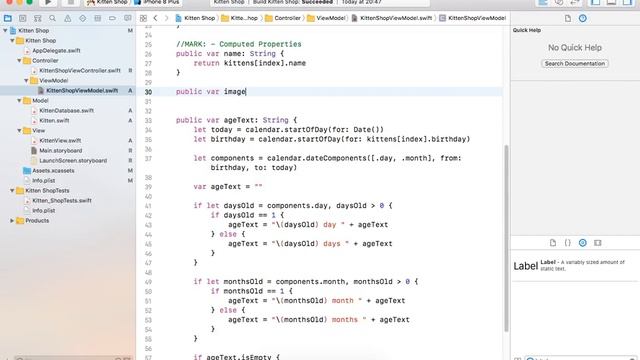
Task: Open the Find navigator magnifier tab
Action: tap(53, 18)
